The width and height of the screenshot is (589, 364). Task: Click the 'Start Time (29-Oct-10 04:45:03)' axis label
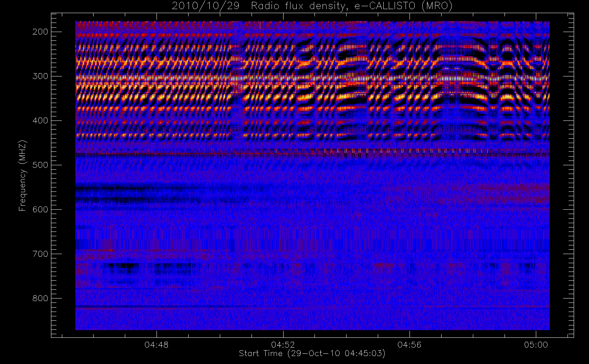coord(312,353)
